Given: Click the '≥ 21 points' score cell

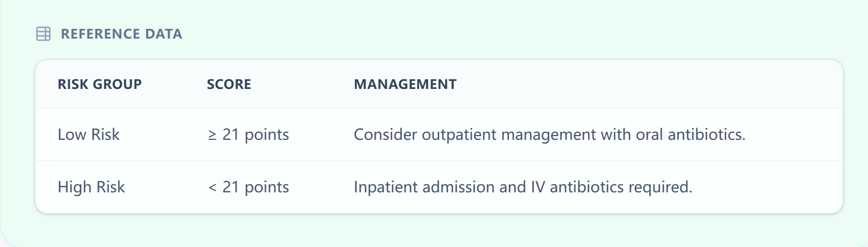Looking at the screenshot, I should pyautogui.click(x=249, y=134).
